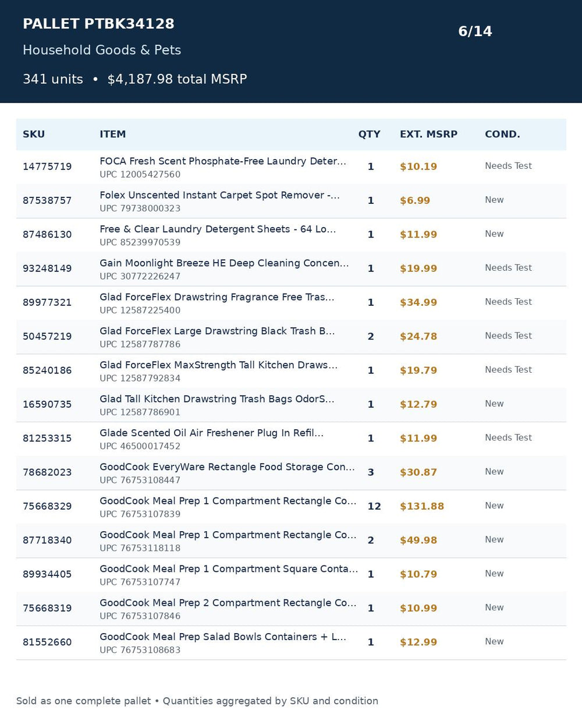Click UPC 12587786901
This screenshot has width=582, height=728.
coord(140,412)
